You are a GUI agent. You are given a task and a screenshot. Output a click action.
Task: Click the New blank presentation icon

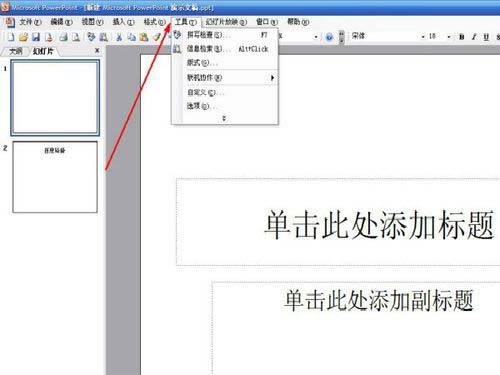coord(11,37)
